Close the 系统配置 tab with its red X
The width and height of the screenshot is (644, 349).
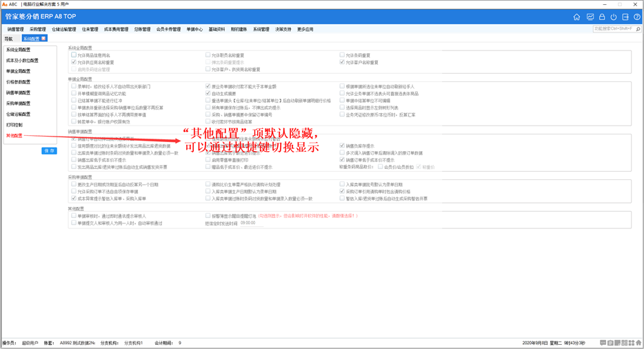coord(43,38)
